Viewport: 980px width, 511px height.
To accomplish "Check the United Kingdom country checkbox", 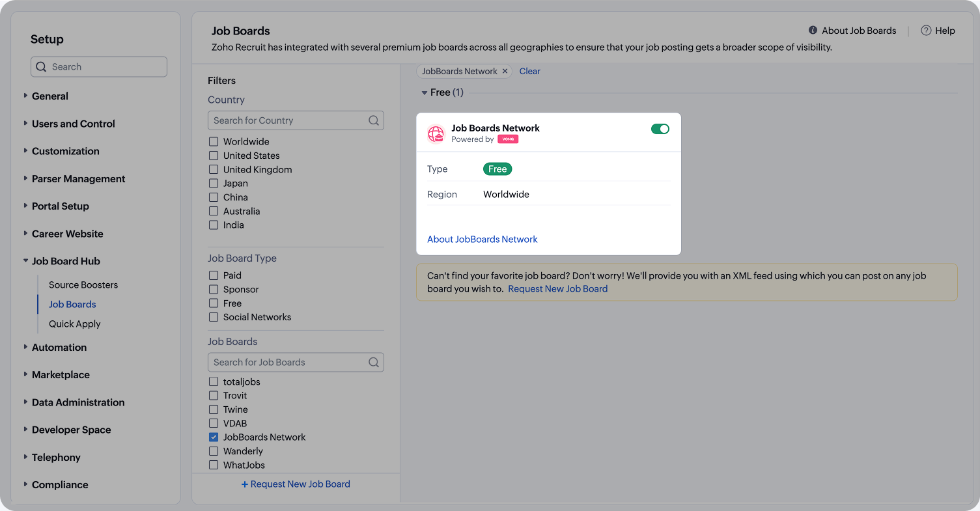I will (x=214, y=170).
